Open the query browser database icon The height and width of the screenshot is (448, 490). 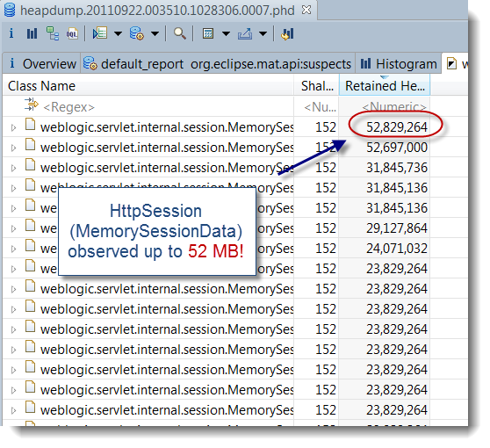click(137, 33)
